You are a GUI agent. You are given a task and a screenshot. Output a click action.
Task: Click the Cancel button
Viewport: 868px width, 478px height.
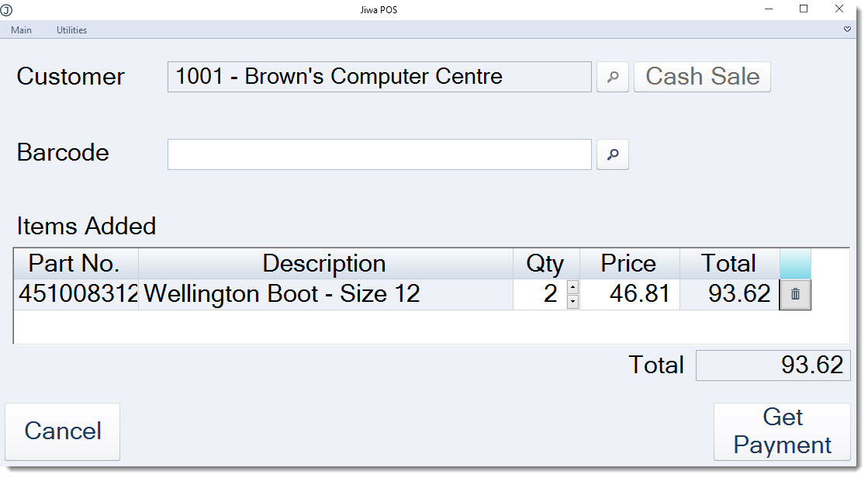coord(63,431)
